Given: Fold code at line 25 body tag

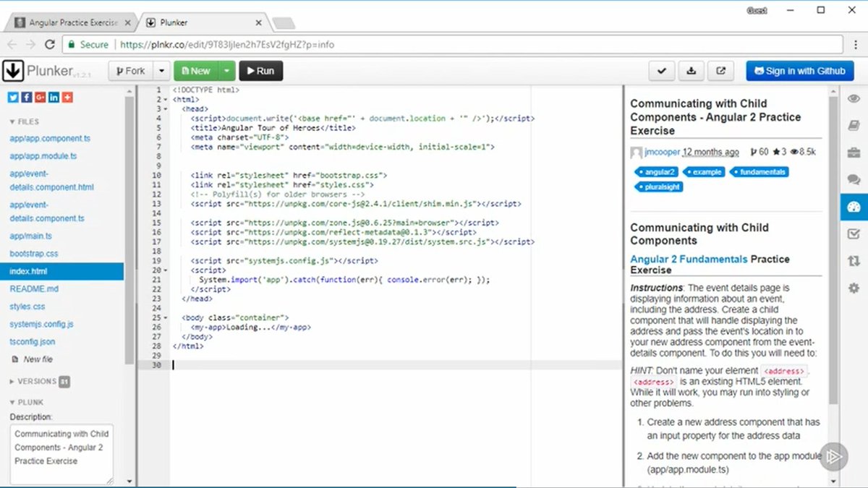Looking at the screenshot, I should (x=166, y=317).
